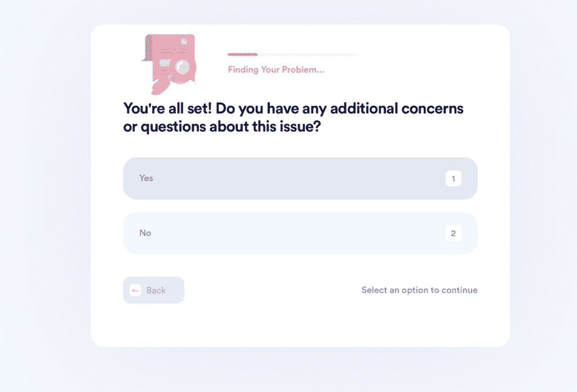Click the filled pink portion of progress bar

pos(242,55)
